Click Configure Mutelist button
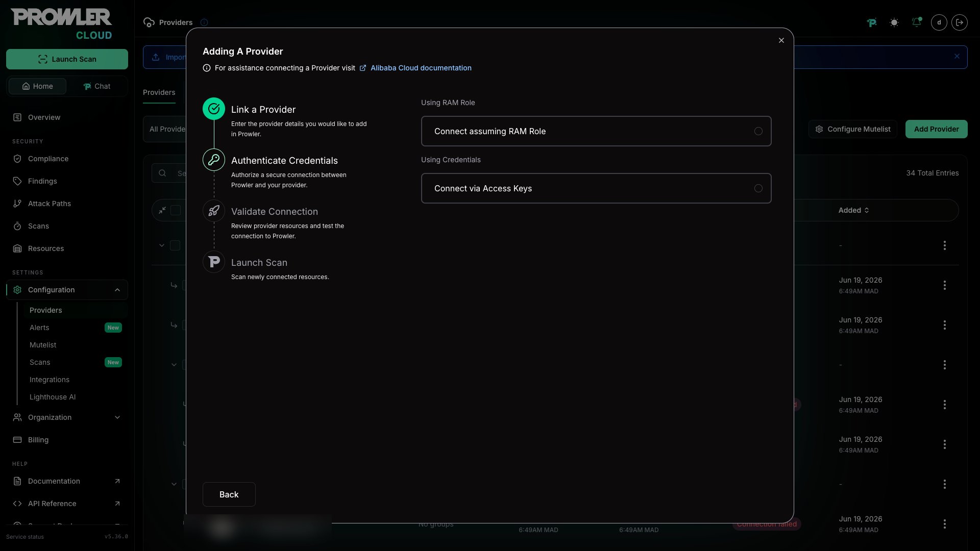Viewport: 980px width, 551px height. pyautogui.click(x=852, y=129)
